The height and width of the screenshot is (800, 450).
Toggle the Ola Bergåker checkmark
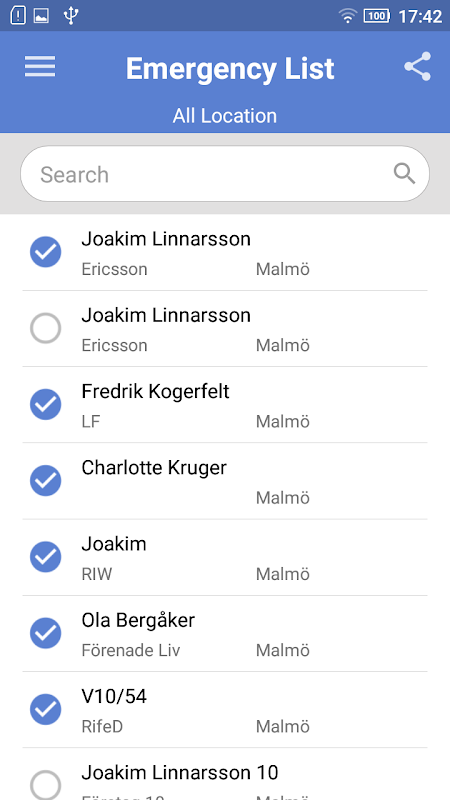(x=45, y=633)
